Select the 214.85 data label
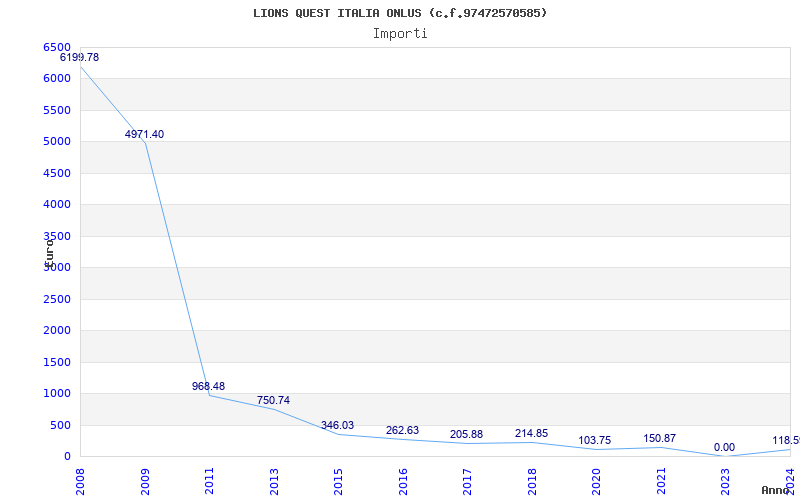The height and width of the screenshot is (500, 800). 531,434
